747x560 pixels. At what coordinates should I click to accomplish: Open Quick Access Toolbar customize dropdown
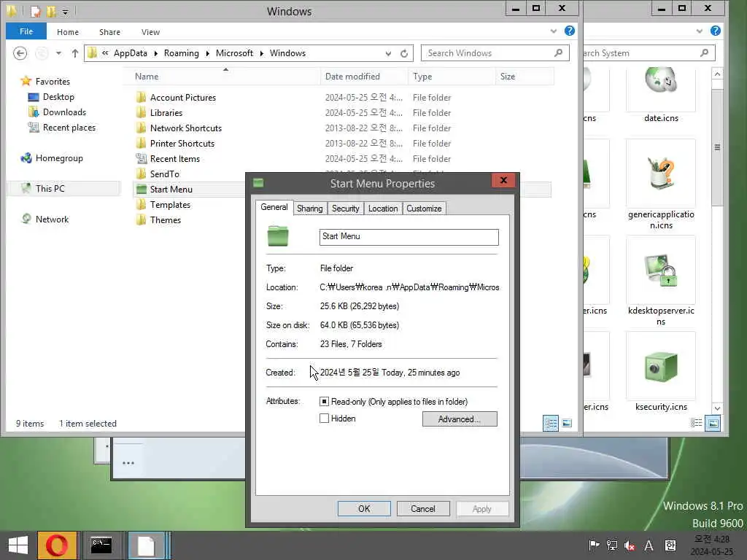[65, 12]
